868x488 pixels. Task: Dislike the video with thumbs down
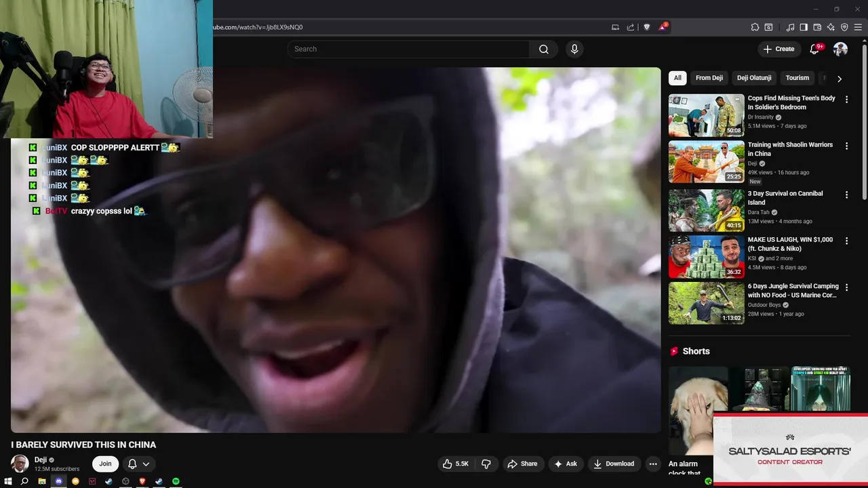(x=486, y=464)
